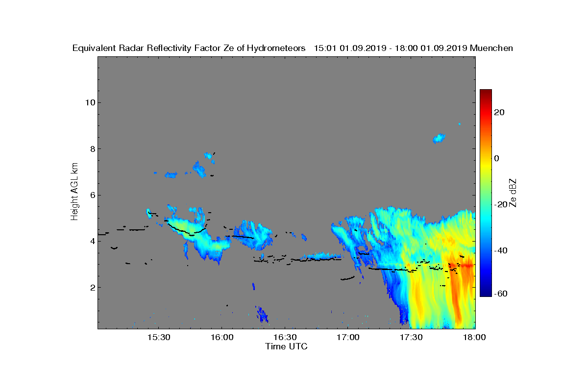
Task: Click the 16:00 time tick label
Action: (222, 337)
